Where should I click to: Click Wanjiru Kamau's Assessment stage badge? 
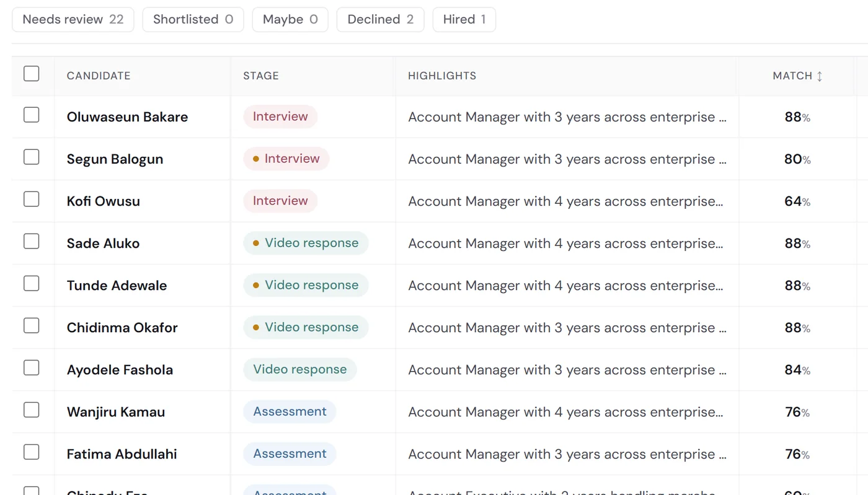click(290, 411)
